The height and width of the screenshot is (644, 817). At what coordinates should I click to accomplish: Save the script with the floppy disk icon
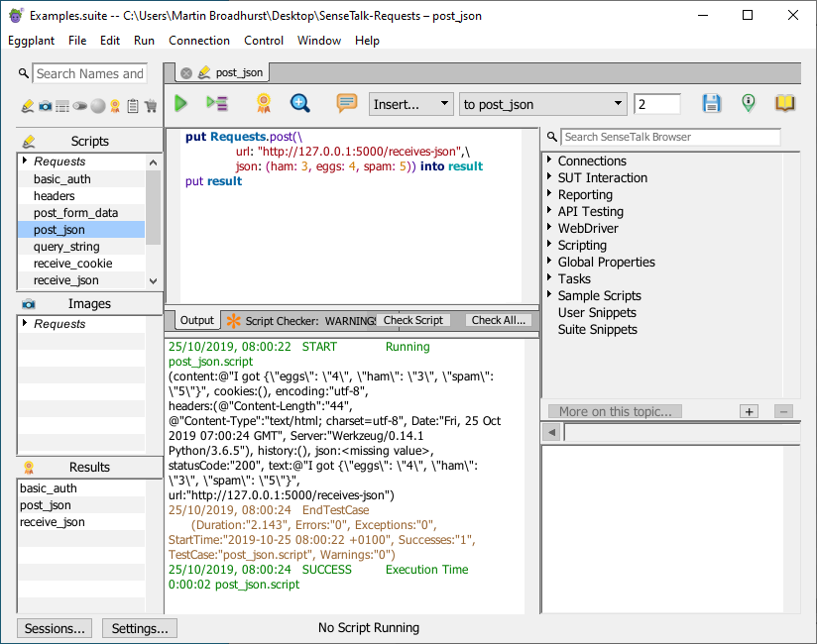click(x=712, y=103)
